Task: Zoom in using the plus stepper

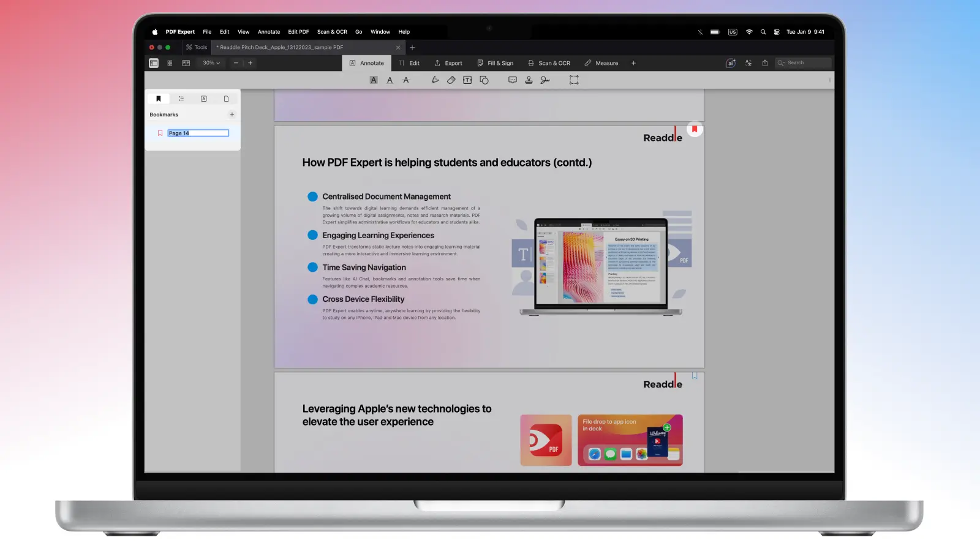Action: pyautogui.click(x=250, y=63)
